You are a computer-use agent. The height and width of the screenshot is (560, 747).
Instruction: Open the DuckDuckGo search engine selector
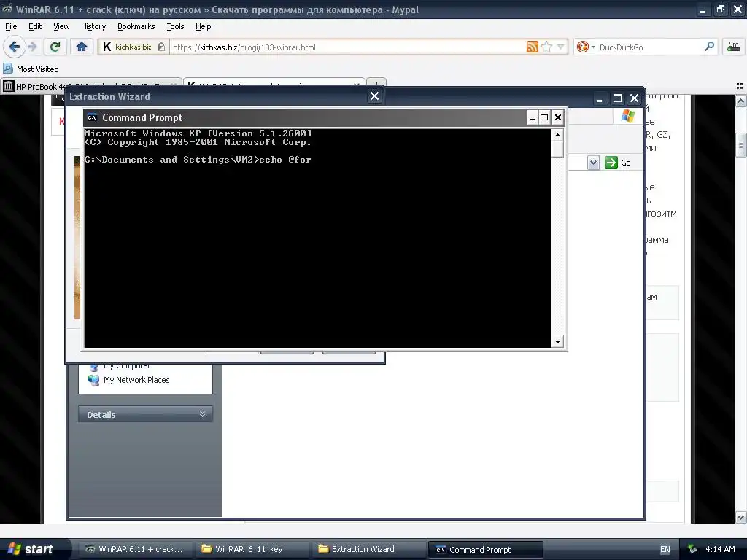coord(586,47)
